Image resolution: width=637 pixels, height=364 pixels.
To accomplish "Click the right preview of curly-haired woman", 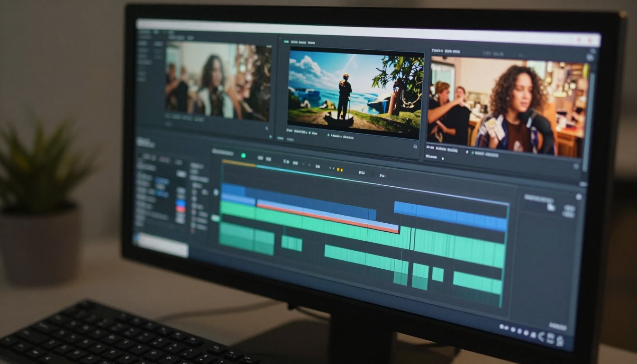I will [x=509, y=106].
